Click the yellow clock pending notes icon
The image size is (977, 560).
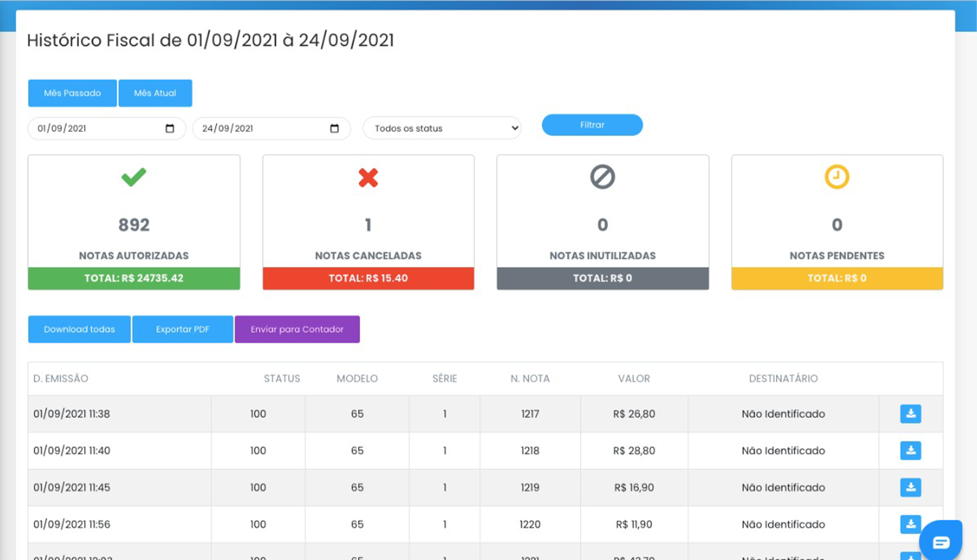pyautogui.click(x=837, y=176)
